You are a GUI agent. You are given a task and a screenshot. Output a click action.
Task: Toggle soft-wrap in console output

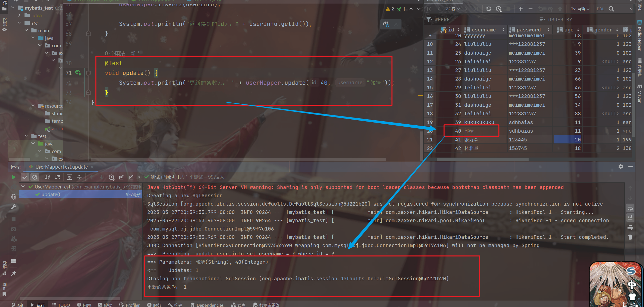[x=630, y=208]
